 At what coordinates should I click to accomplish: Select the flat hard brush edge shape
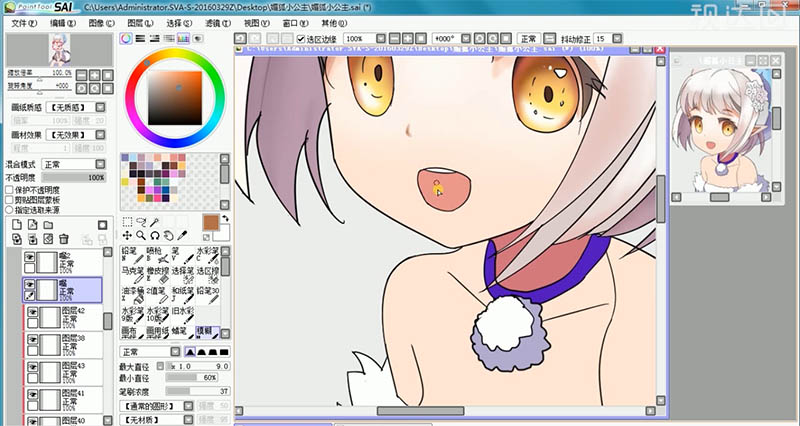(x=224, y=352)
